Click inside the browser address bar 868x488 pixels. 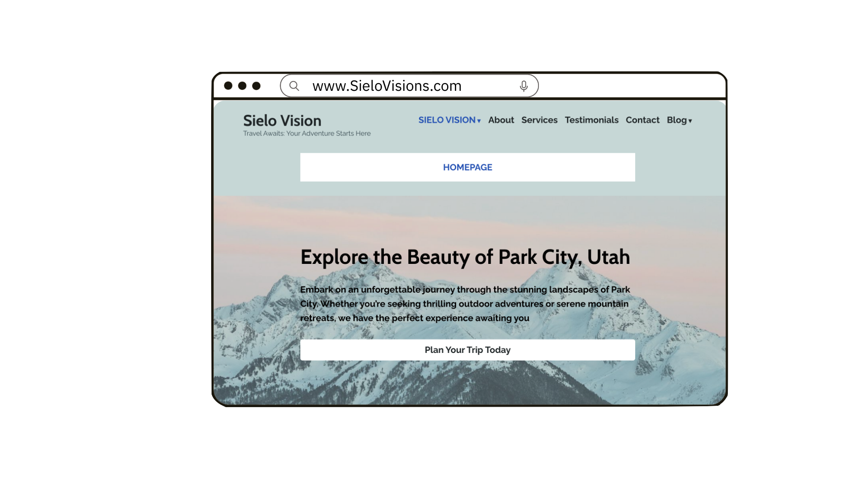click(x=407, y=85)
